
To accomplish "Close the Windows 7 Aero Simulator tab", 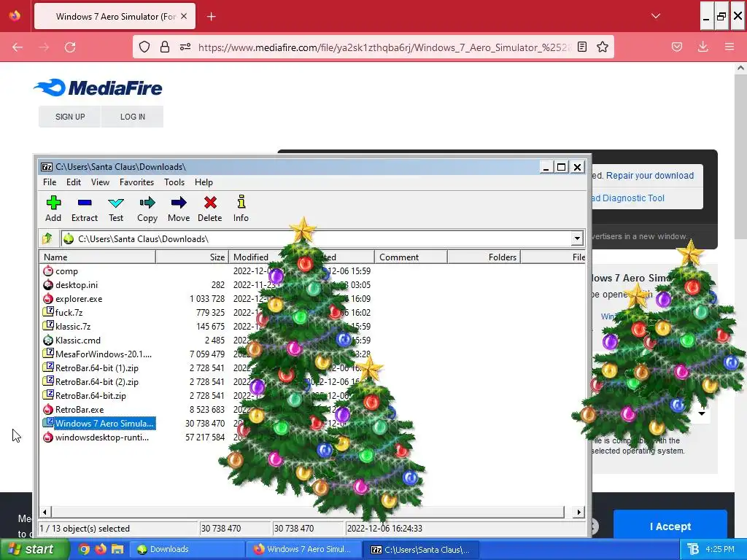I will (x=184, y=16).
